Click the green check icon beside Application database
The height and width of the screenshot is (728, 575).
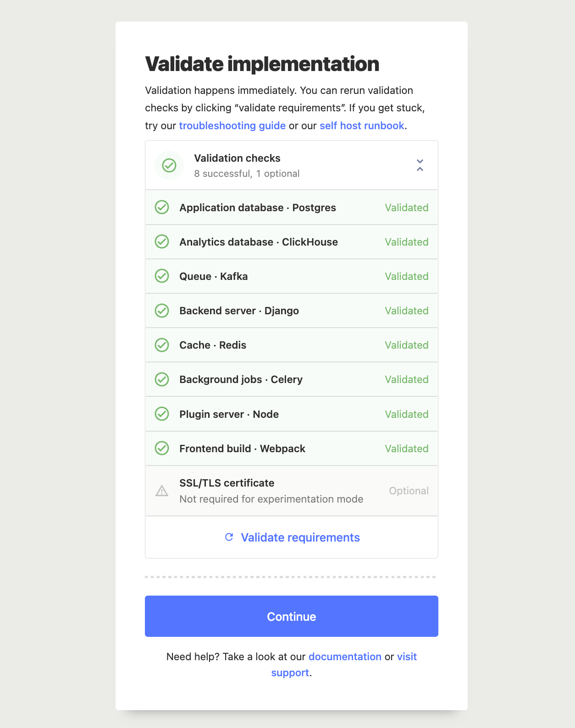162,208
